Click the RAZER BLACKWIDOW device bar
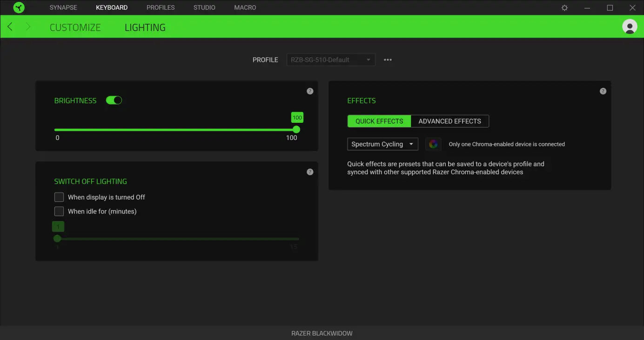 click(322, 333)
